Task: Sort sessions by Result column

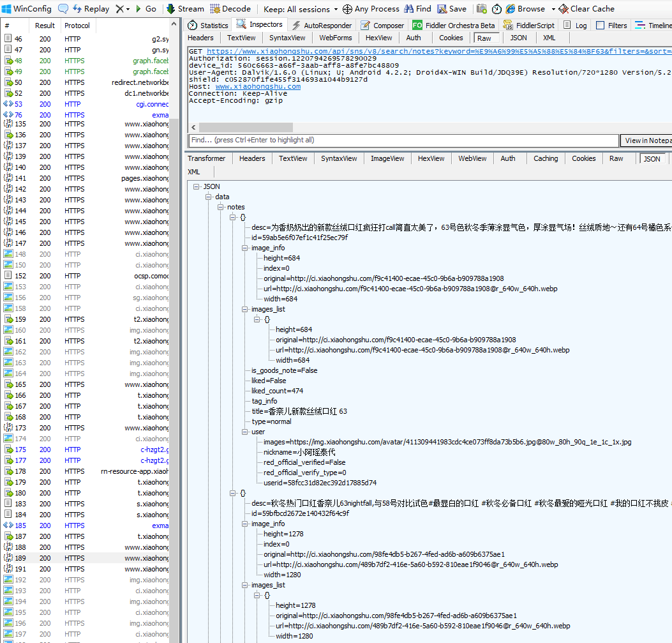Action: pos(45,26)
